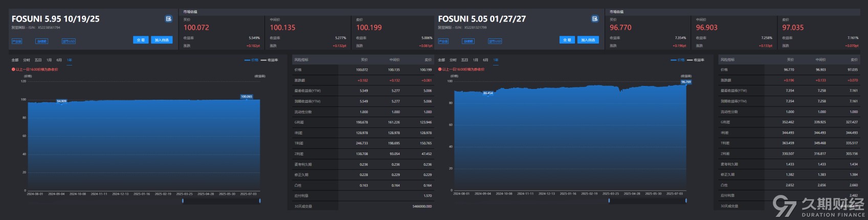Click T利差 value 363.459 in FOSUNI 5.05 table

pyautogui.click(x=788, y=143)
